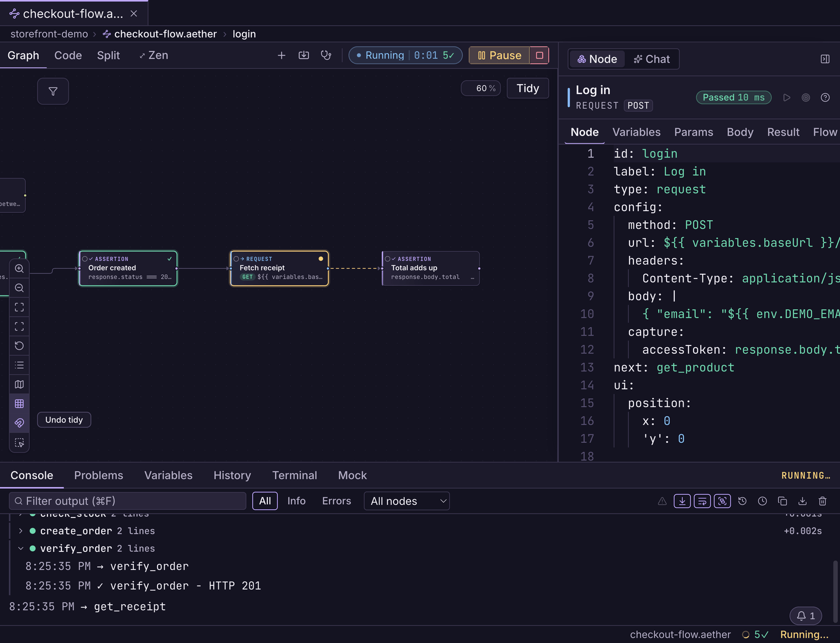Enter Zen mode

tap(154, 55)
